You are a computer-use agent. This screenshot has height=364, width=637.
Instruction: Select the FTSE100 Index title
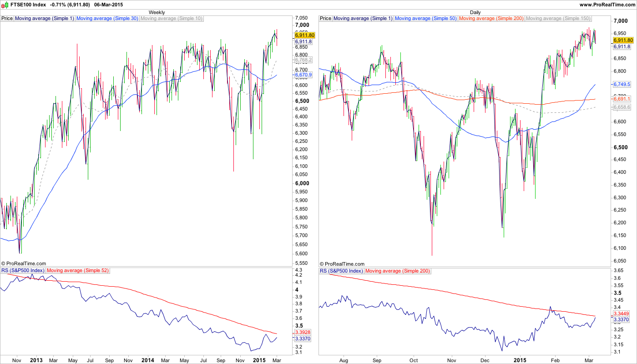click(28, 4)
